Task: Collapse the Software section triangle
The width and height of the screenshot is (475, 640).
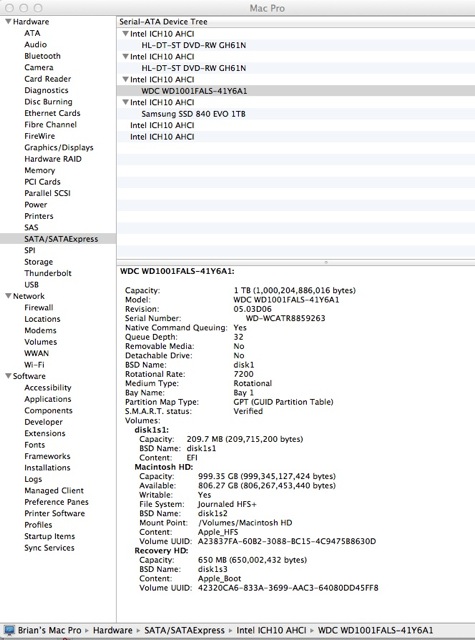Action: 8,376
